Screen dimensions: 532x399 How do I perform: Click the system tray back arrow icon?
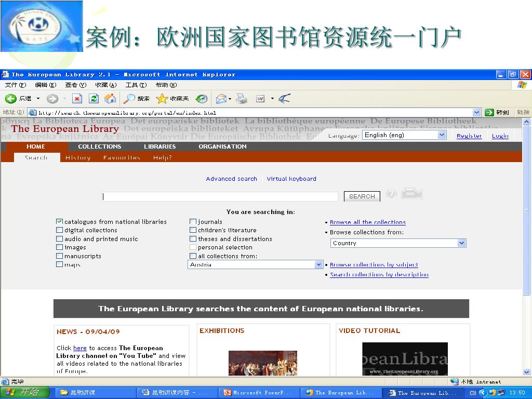(x=483, y=393)
